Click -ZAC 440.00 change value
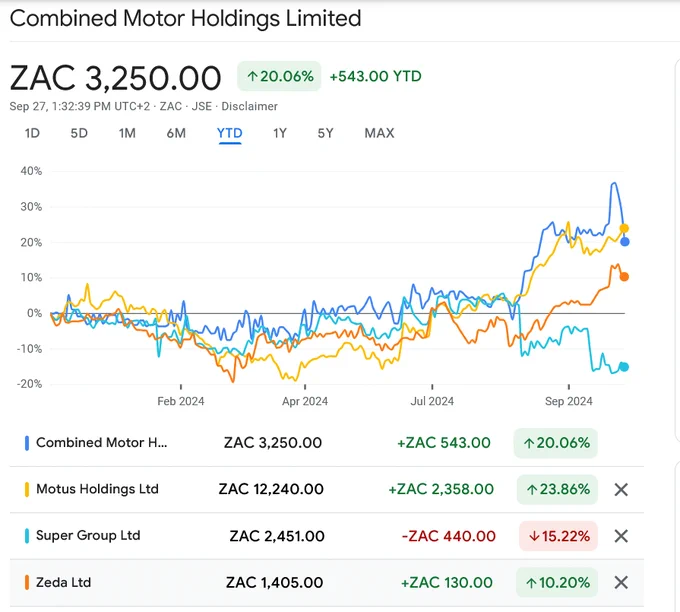Image resolution: width=680 pixels, height=612 pixels. [448, 536]
